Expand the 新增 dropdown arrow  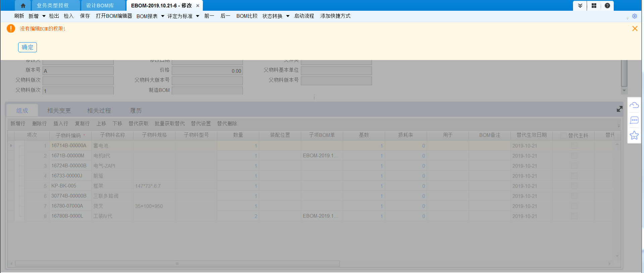44,16
